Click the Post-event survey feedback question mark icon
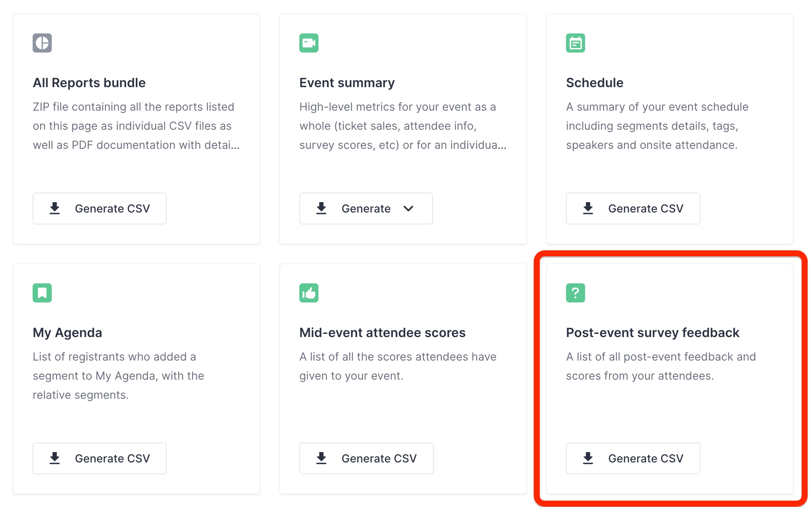 click(576, 293)
